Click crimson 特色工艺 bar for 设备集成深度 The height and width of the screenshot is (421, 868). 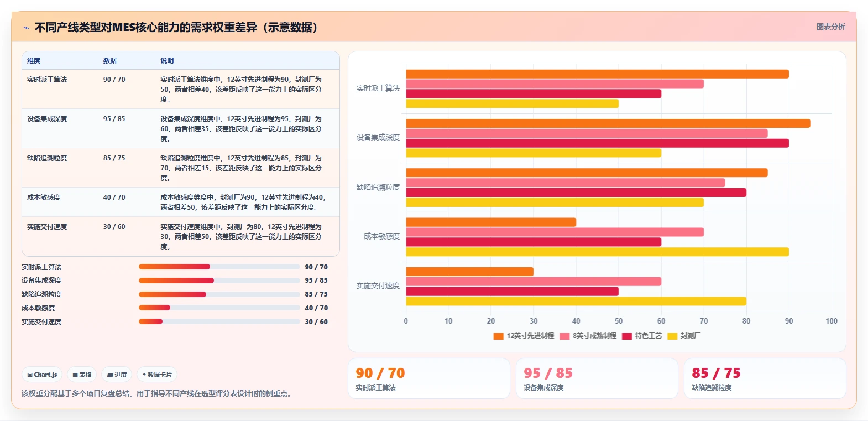tap(597, 143)
